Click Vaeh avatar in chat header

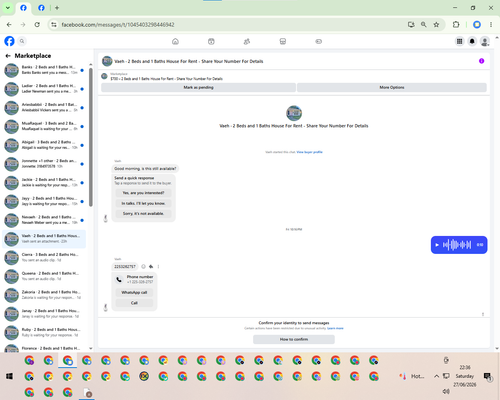[x=107, y=61]
